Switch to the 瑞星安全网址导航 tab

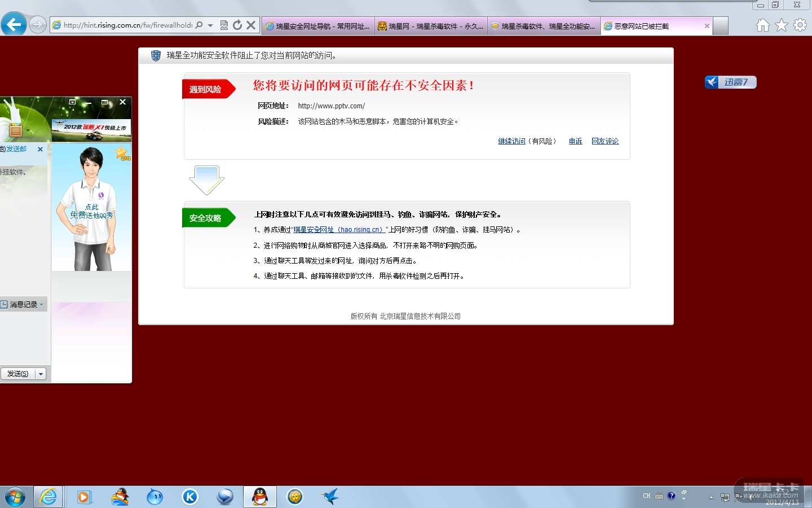coord(318,26)
